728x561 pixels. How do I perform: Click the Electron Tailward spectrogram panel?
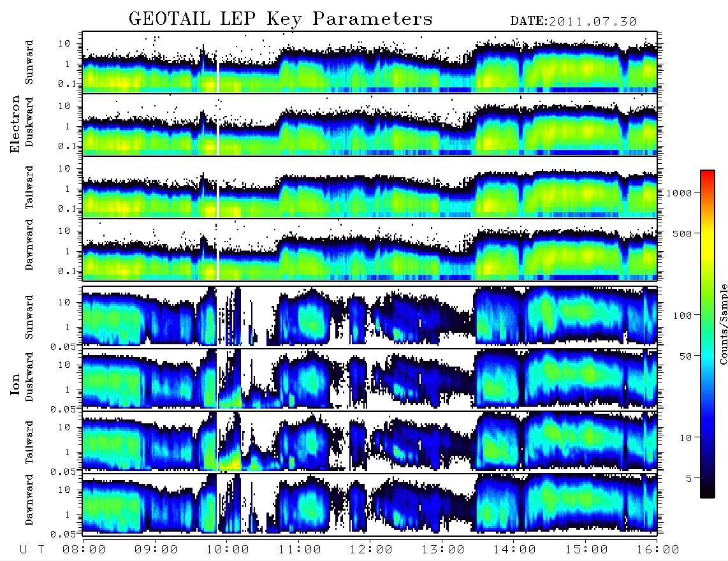click(x=370, y=187)
